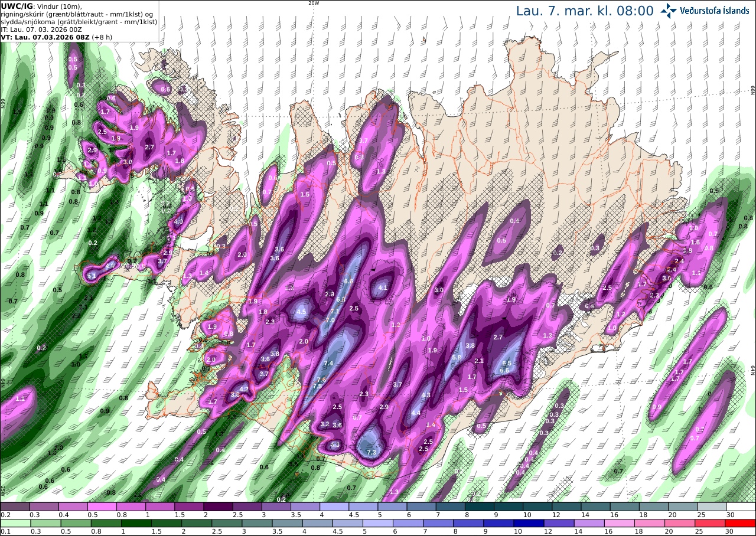Click the Veðurstofa Íslands logo
The image size is (756, 536).
pos(705,10)
